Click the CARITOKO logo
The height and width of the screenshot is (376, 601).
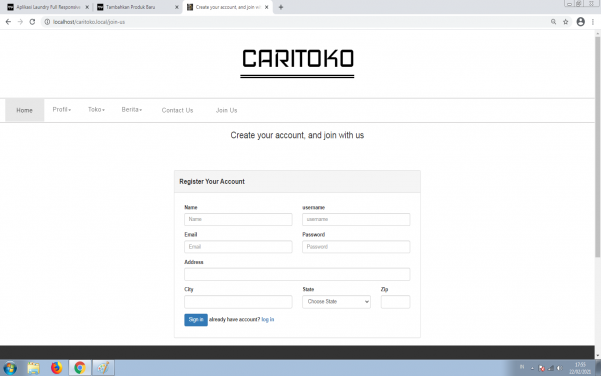tap(297, 63)
